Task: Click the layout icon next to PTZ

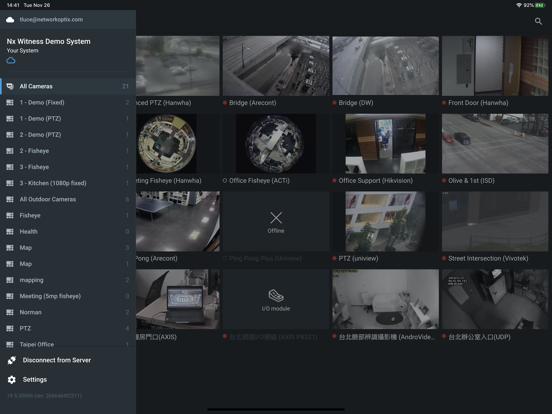Action: (x=10, y=328)
